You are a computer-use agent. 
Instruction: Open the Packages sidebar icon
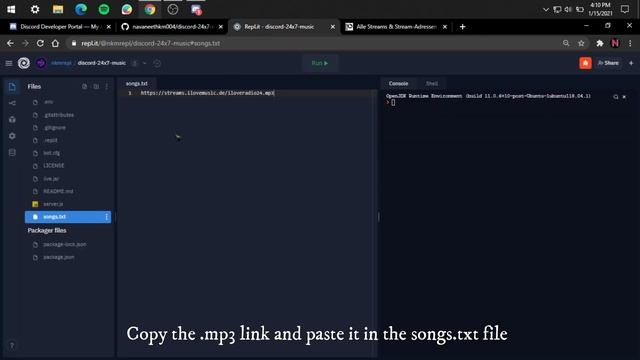pyautogui.click(x=12, y=120)
